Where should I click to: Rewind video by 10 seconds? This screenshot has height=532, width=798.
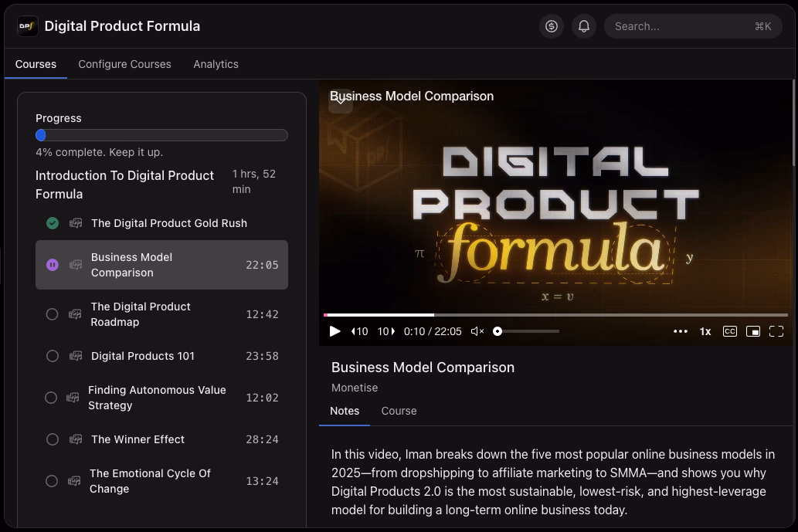click(x=360, y=331)
